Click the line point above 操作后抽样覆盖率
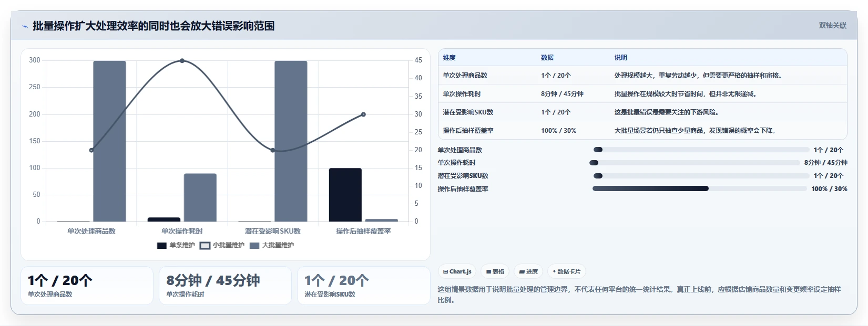 coord(363,114)
